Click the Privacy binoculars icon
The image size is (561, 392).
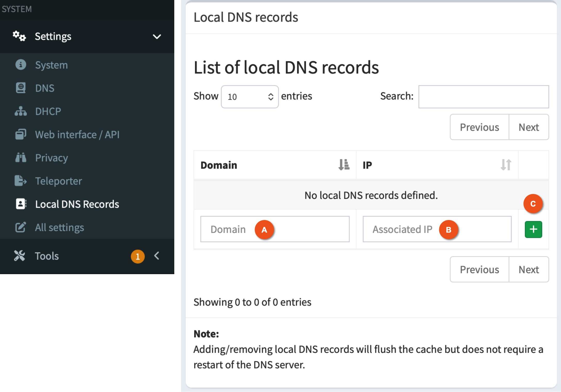[x=21, y=158]
